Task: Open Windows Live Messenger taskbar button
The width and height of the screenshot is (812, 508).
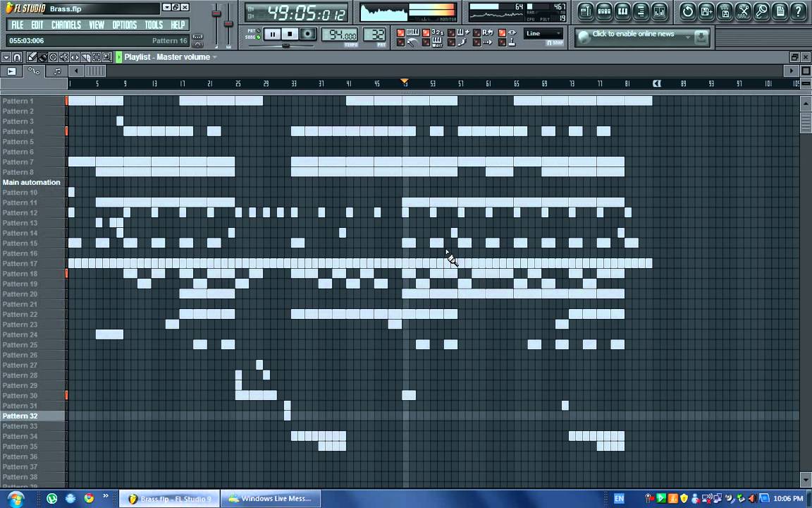Action: coord(271,499)
